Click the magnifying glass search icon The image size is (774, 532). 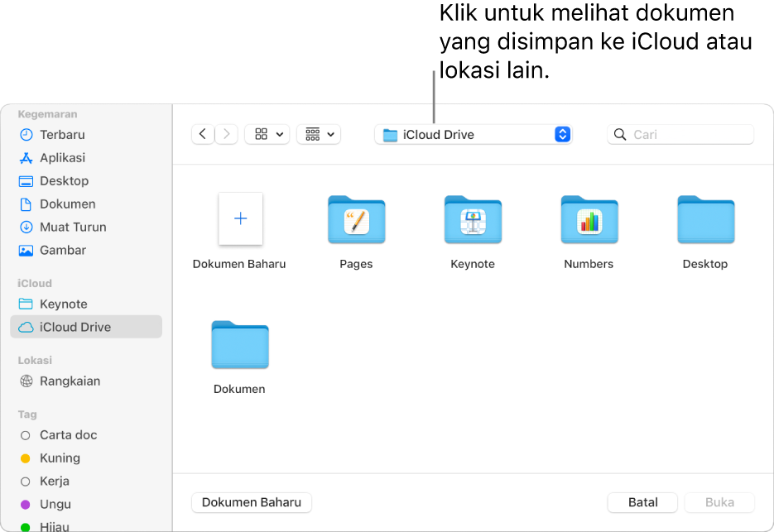(620, 135)
